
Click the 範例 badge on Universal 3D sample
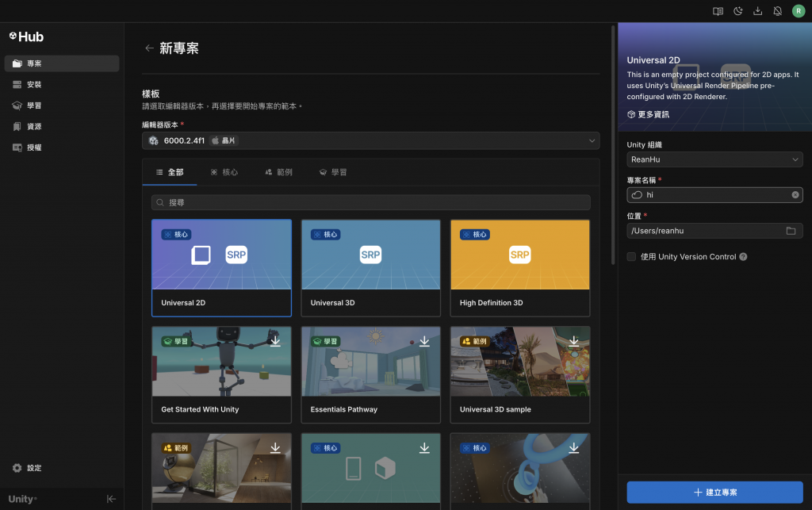(x=475, y=341)
